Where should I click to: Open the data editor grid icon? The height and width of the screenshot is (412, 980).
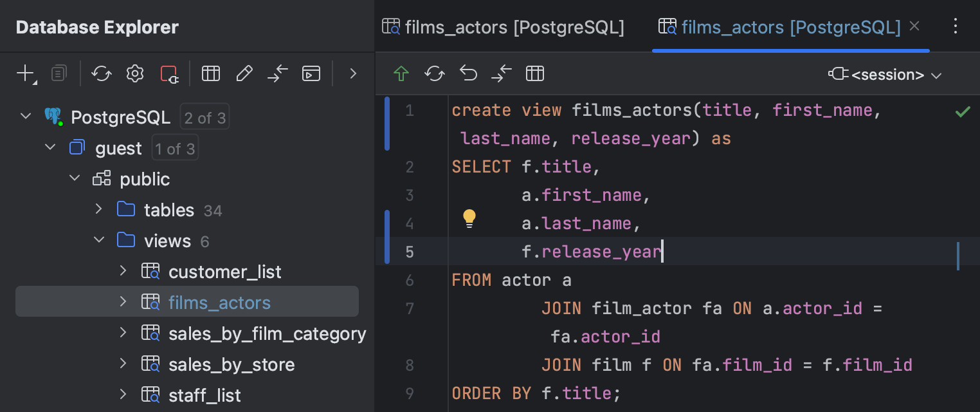211,73
